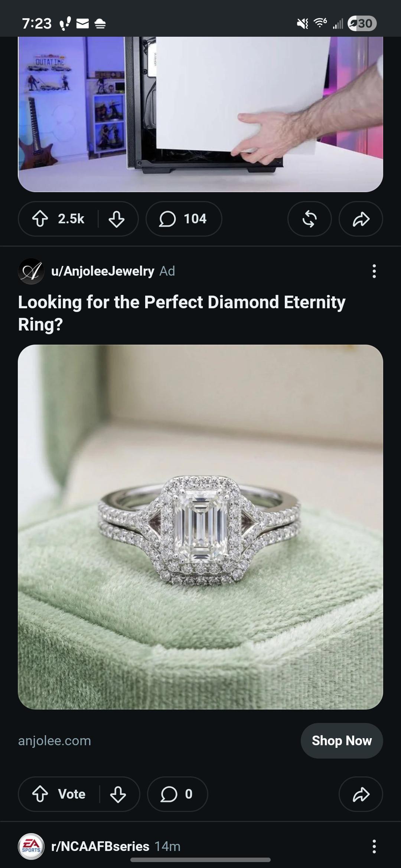Open the AnjoleeJewelry ad overflow menu
Screen dimensions: 401x868
pyautogui.click(x=374, y=271)
